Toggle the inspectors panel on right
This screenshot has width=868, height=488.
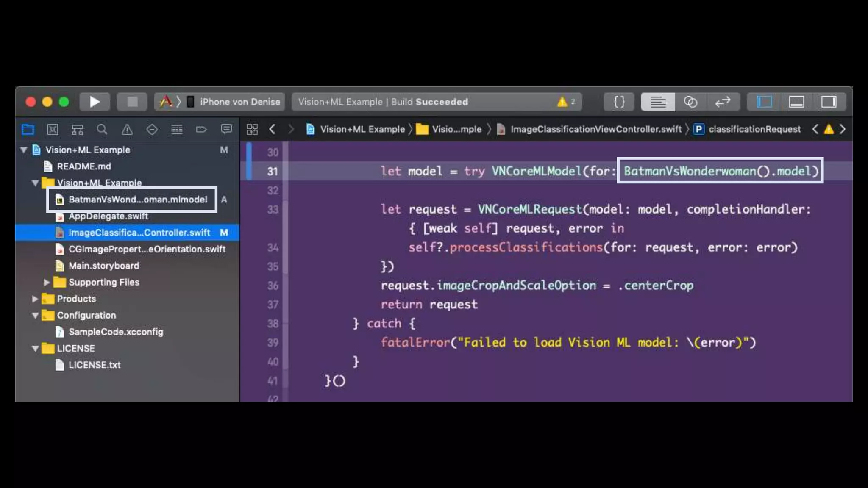click(829, 102)
